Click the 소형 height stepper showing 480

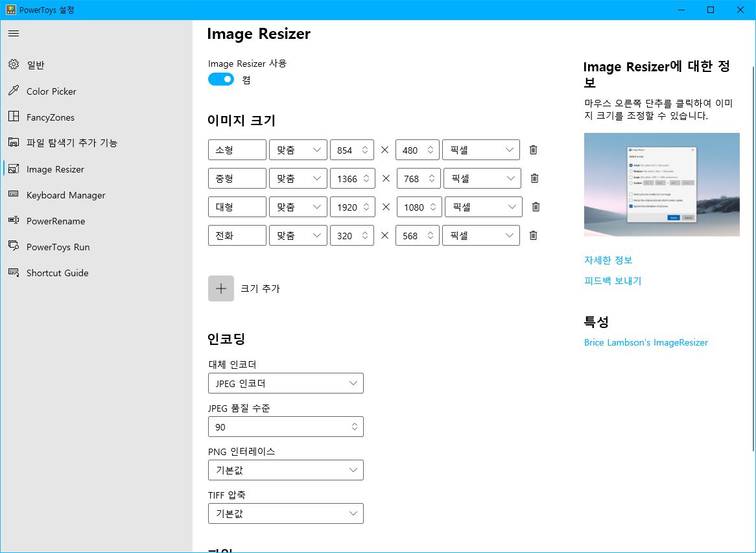click(x=418, y=150)
